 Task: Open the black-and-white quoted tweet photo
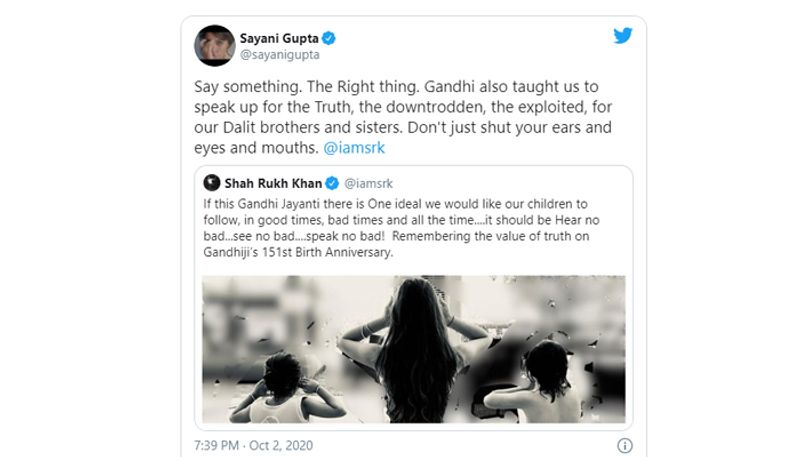[x=414, y=349]
